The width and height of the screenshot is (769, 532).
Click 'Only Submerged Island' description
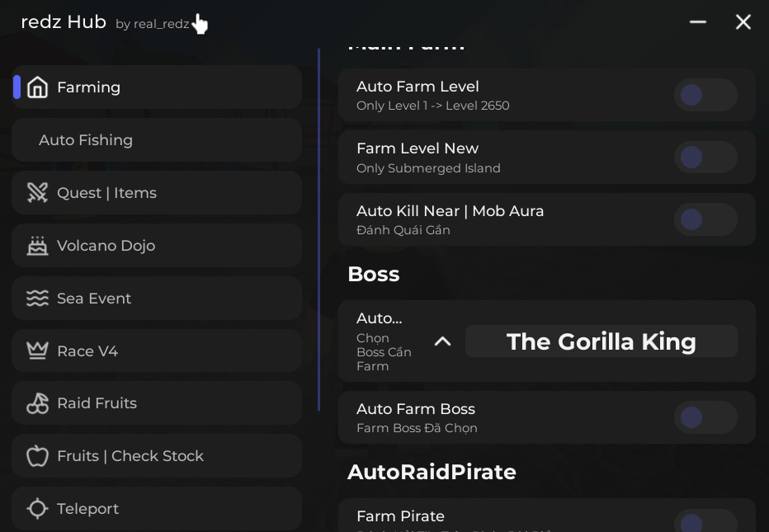pos(428,168)
